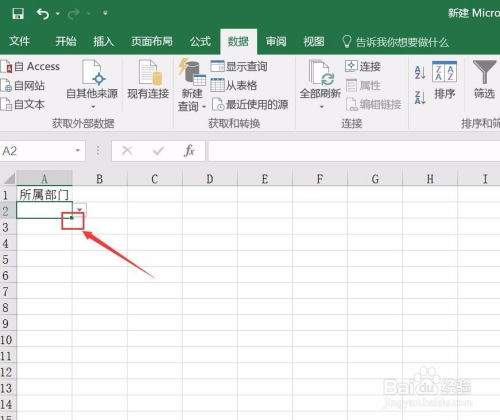Select column B header
Image resolution: width=500 pixels, height=420 pixels.
[x=100, y=179]
